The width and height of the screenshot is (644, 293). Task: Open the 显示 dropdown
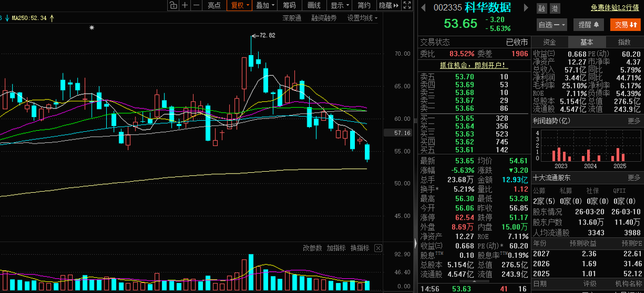tap(340, 5)
